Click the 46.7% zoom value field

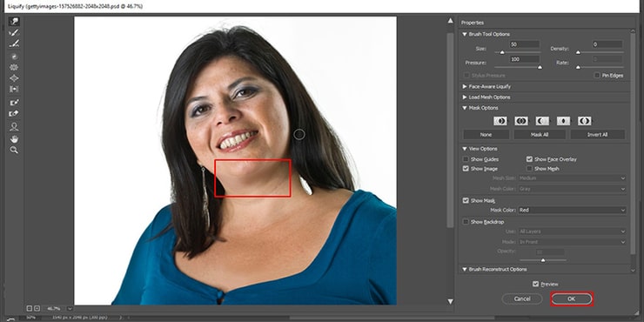tap(53, 308)
